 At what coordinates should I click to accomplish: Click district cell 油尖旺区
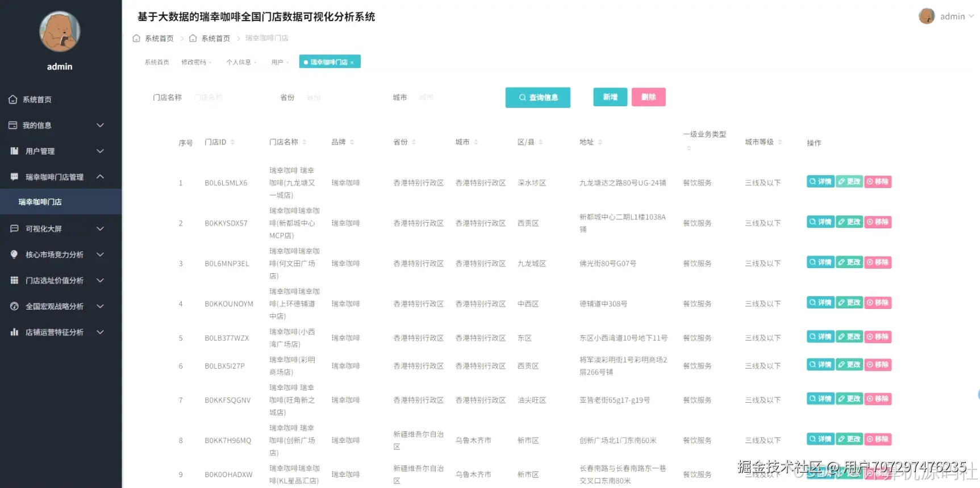(532, 401)
